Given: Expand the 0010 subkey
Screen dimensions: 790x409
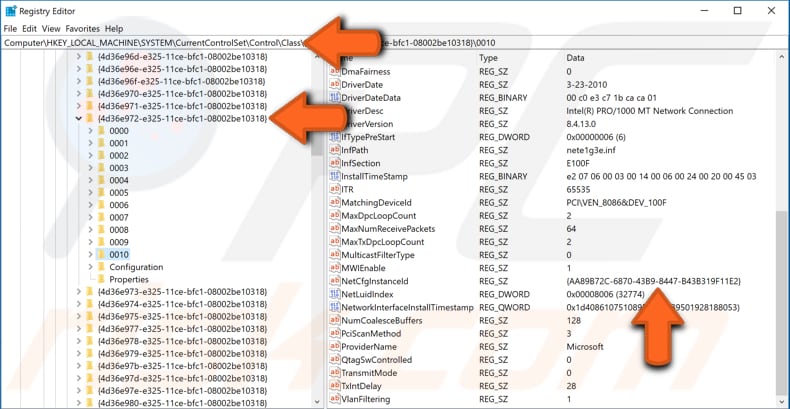Looking at the screenshot, I should [91, 254].
